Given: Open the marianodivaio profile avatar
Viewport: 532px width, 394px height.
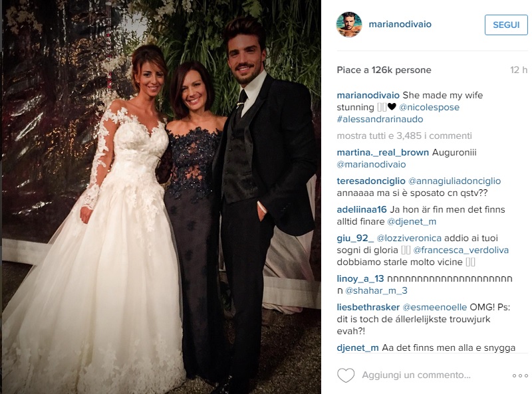Looking at the screenshot, I should point(348,25).
